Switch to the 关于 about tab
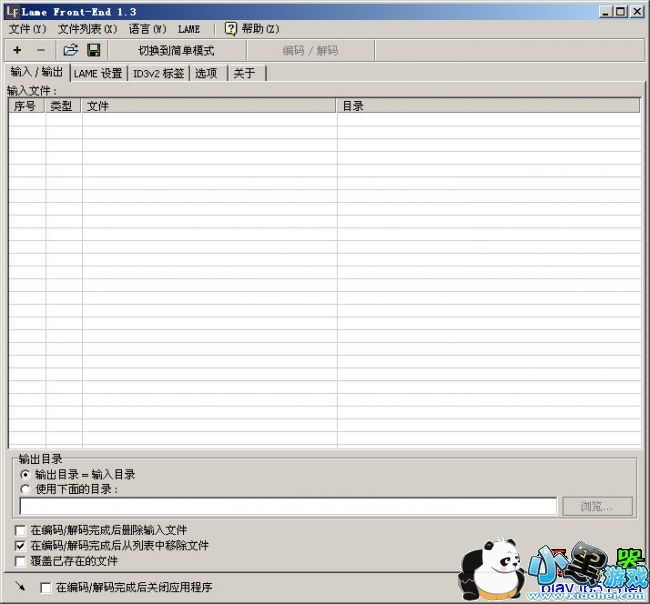The width and height of the screenshot is (650, 604). pyautogui.click(x=245, y=73)
